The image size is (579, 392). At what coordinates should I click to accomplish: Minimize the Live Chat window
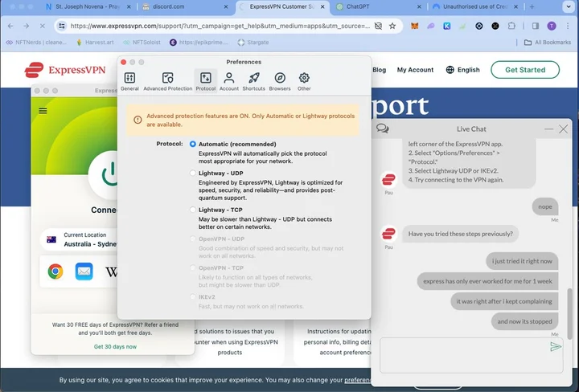tap(548, 129)
